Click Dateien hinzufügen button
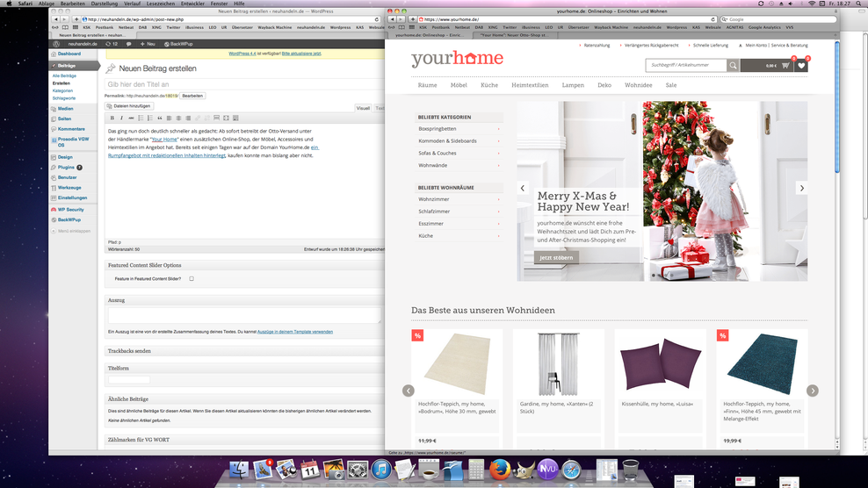This screenshot has height=488, width=868. [x=129, y=105]
